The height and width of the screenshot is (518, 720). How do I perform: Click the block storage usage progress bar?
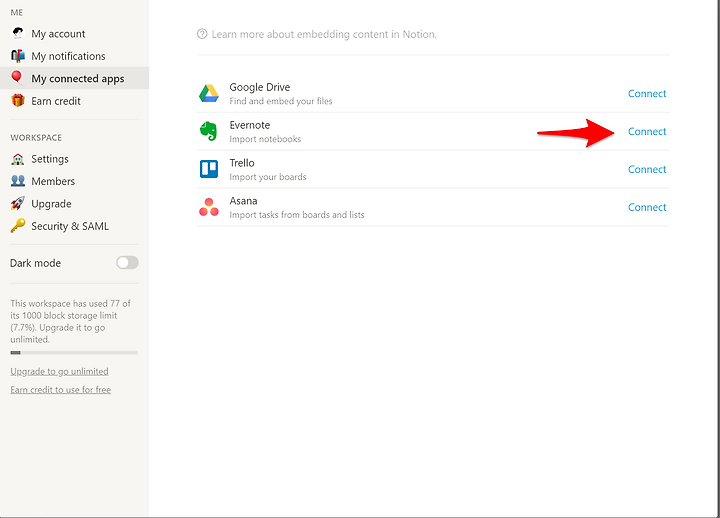74,353
